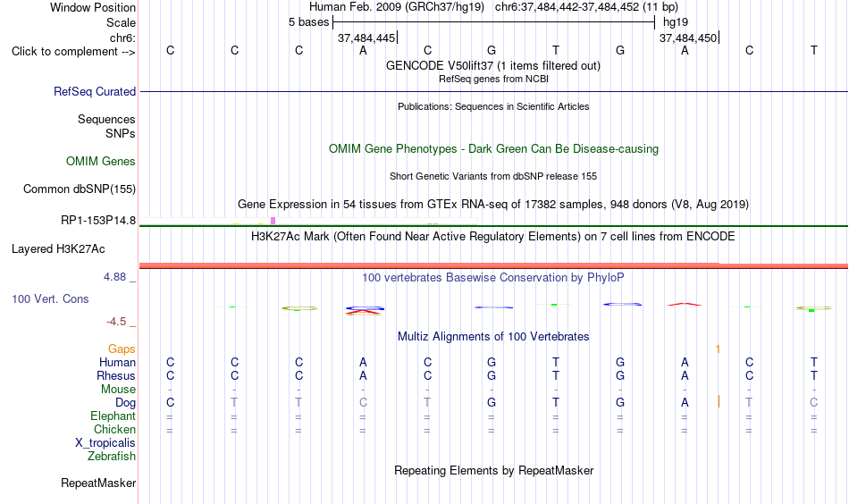Image resolution: width=849 pixels, height=504 pixels.
Task: Select the X_tropicalis alignment row label
Action: pos(105,443)
